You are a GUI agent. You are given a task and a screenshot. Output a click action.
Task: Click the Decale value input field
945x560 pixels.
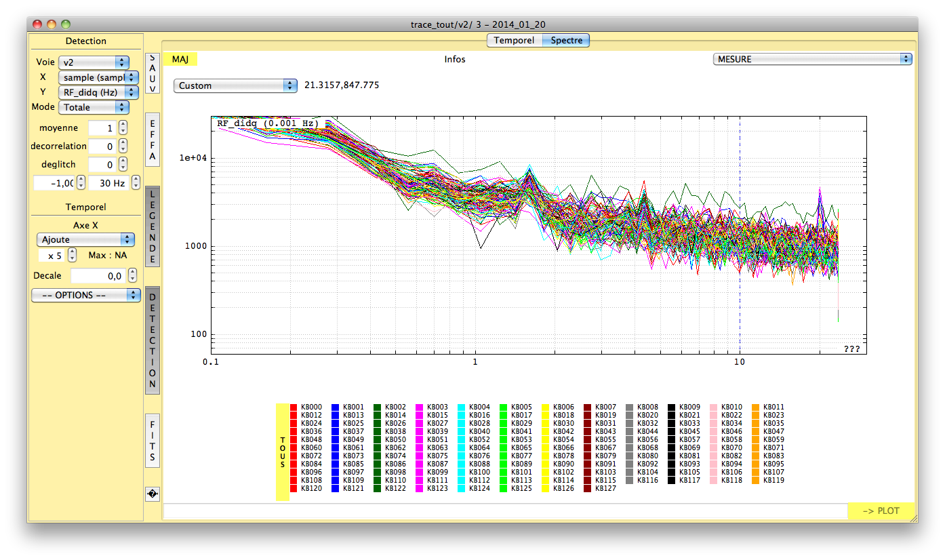point(98,276)
